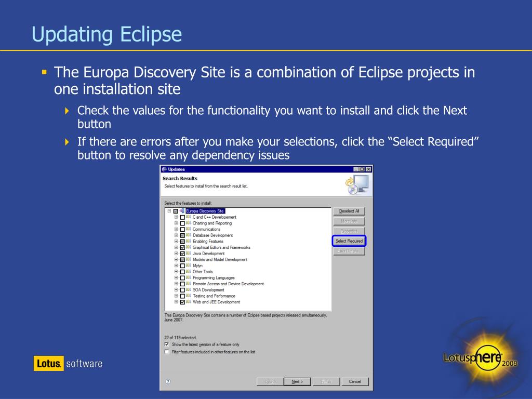Click the Web and JEE Development icon
532x399 pixels.
(188, 302)
